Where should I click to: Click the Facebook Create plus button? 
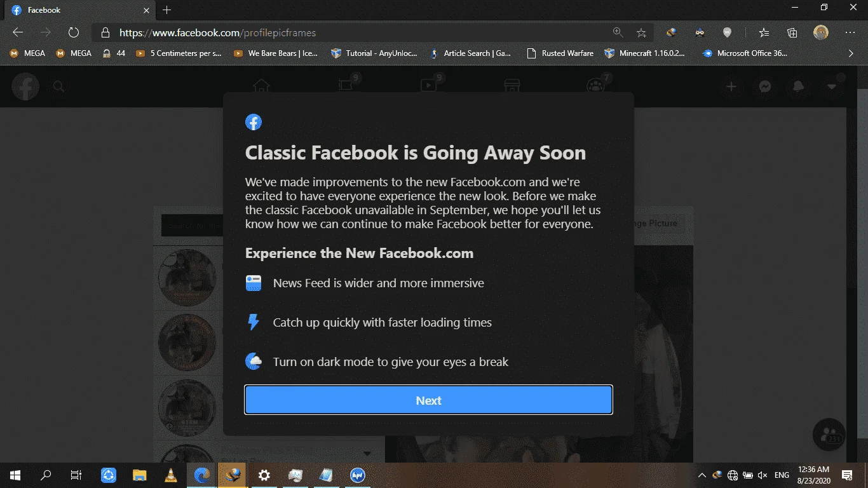pyautogui.click(x=731, y=86)
